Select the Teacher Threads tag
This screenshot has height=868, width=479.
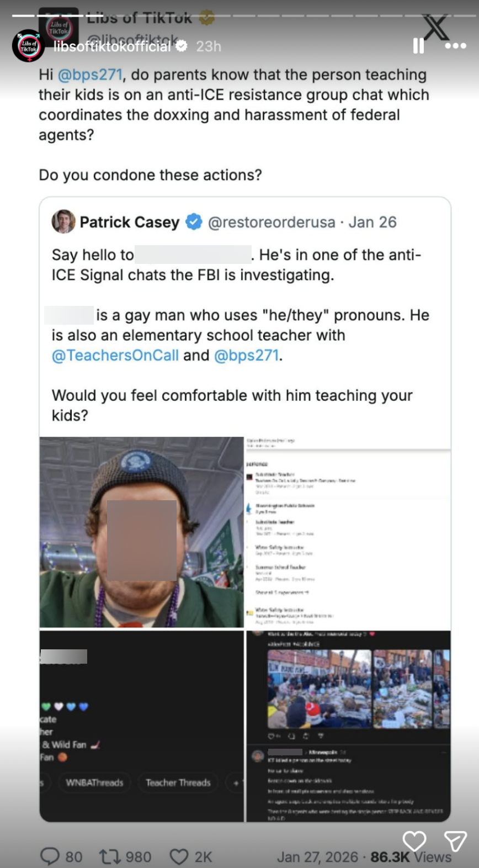click(x=178, y=782)
